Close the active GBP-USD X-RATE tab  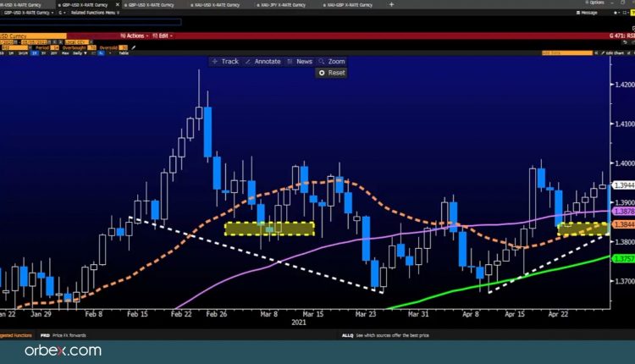pyautogui.click(x=118, y=4)
